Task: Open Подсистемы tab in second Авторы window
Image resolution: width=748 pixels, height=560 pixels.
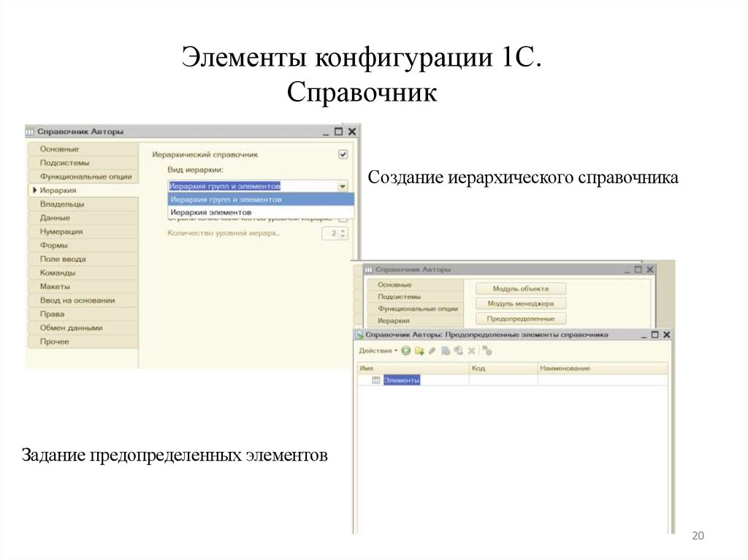Action: [x=415, y=296]
